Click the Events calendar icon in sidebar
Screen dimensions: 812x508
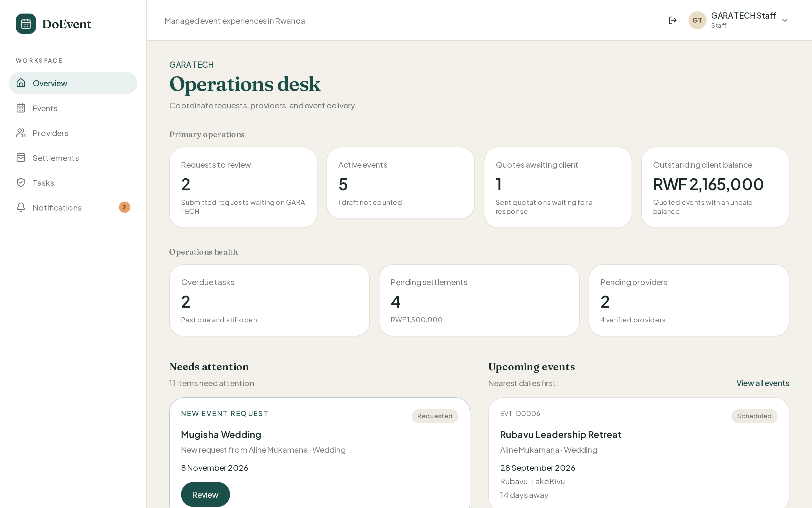tap(21, 108)
